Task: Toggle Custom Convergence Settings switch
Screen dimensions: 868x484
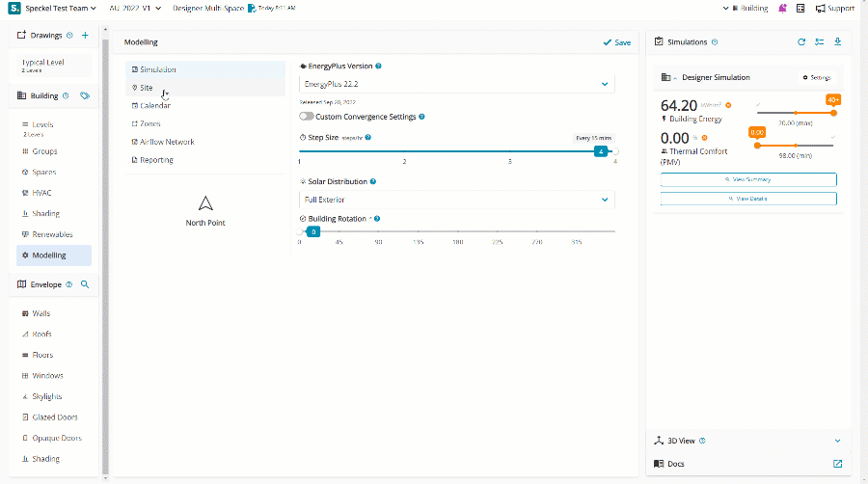Action: tap(307, 117)
